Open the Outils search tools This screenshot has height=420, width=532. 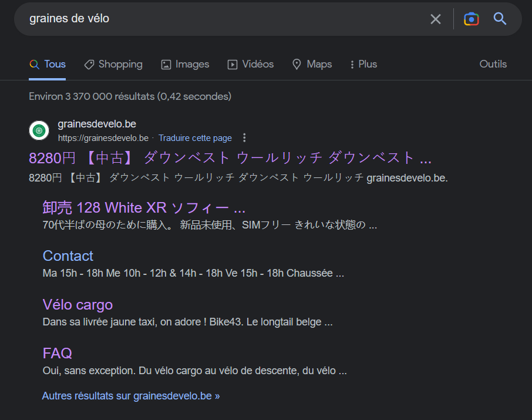tap(493, 65)
